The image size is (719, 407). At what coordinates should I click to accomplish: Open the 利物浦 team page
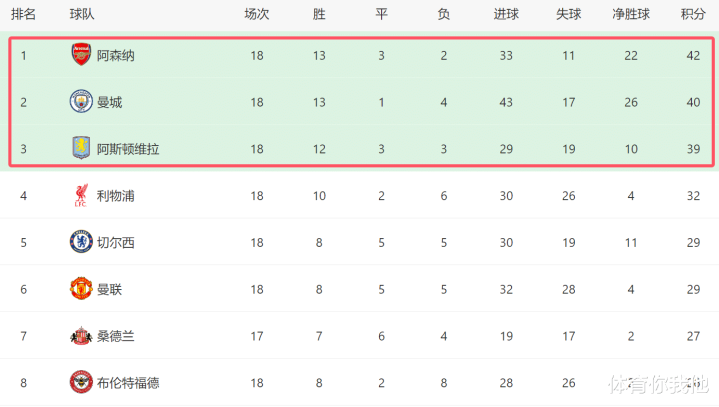(x=116, y=195)
